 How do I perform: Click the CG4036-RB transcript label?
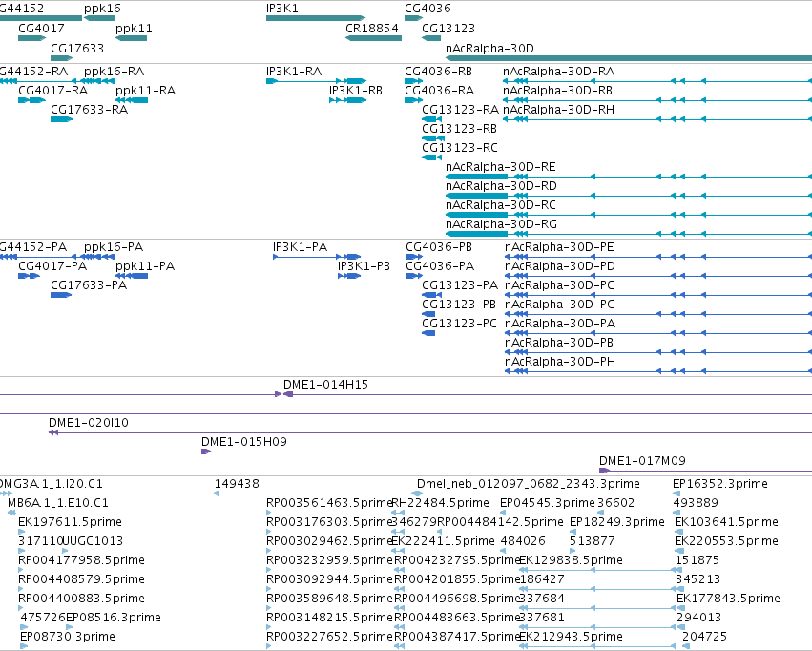pyautogui.click(x=439, y=71)
